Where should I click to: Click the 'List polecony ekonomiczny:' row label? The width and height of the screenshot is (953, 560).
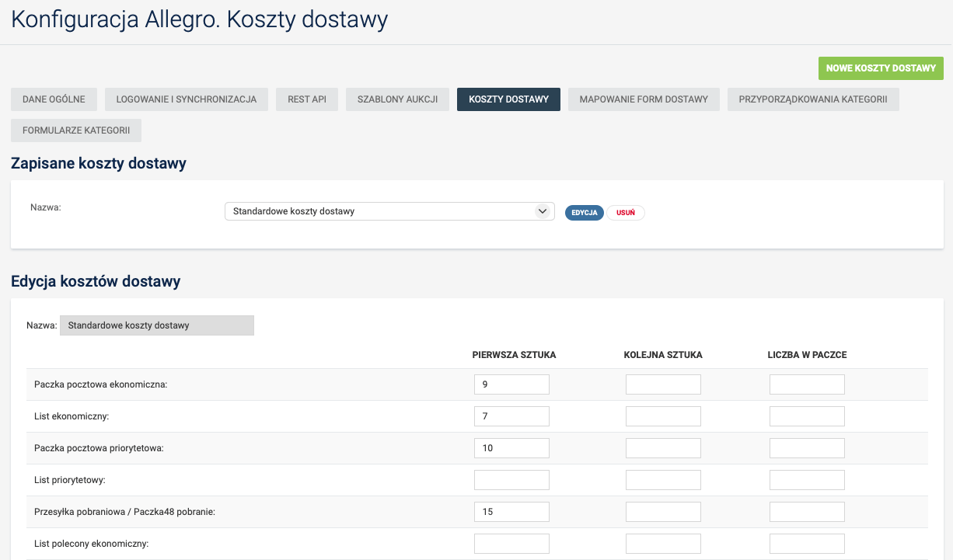point(92,544)
